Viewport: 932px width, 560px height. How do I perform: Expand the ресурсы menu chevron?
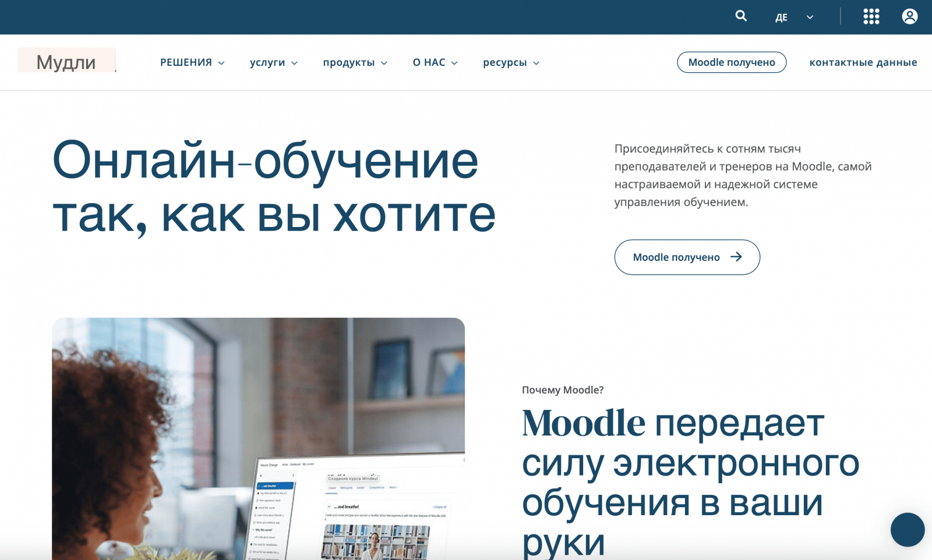536,63
